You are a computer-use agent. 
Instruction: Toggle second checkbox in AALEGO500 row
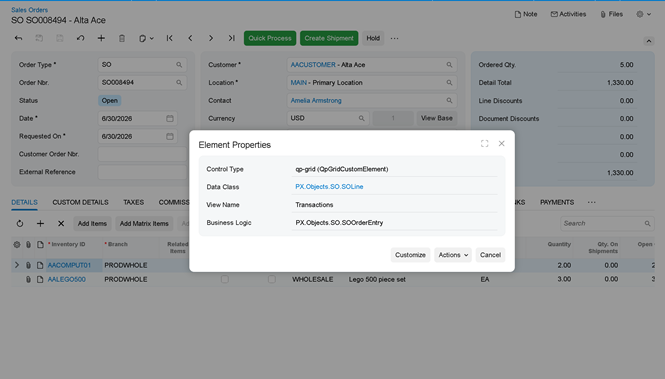[271, 279]
